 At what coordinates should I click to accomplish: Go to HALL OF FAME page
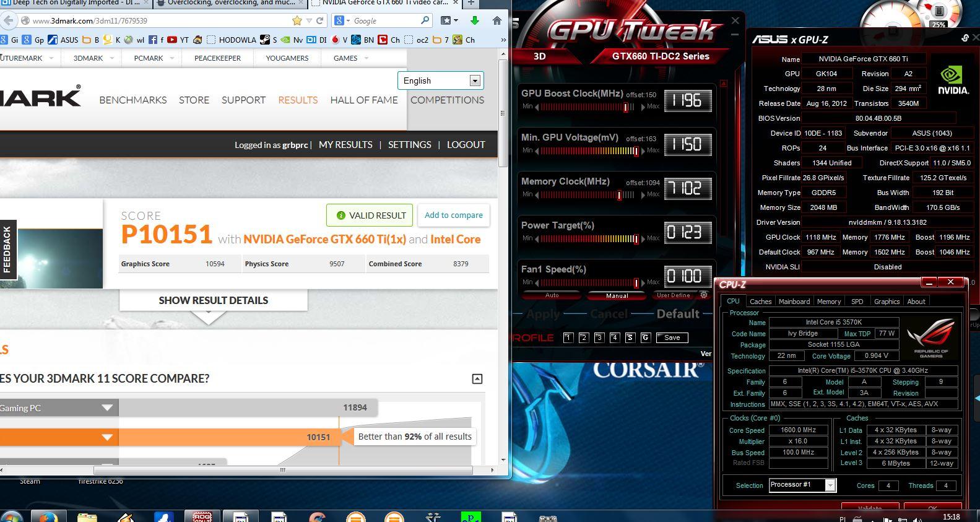[364, 100]
